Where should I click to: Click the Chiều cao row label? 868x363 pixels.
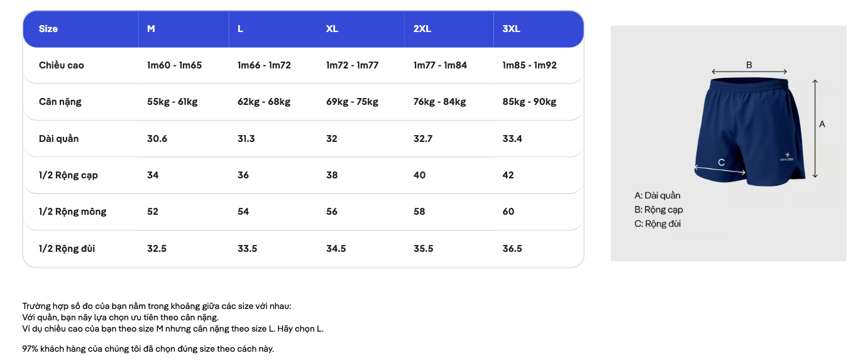(x=61, y=65)
